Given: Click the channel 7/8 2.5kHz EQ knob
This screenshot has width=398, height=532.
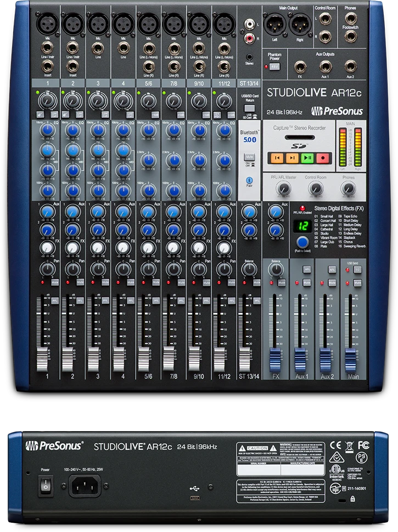Looking at the screenshot, I should click(x=173, y=160).
